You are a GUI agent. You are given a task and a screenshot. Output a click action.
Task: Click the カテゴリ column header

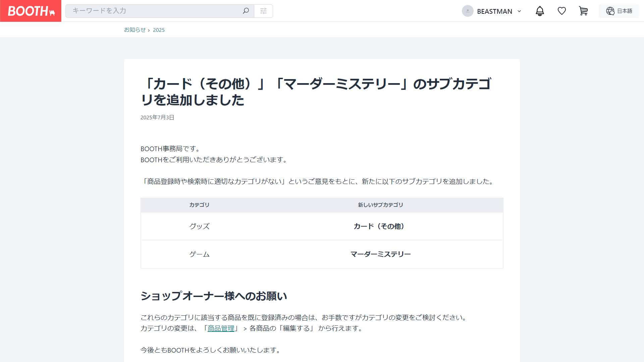199,205
